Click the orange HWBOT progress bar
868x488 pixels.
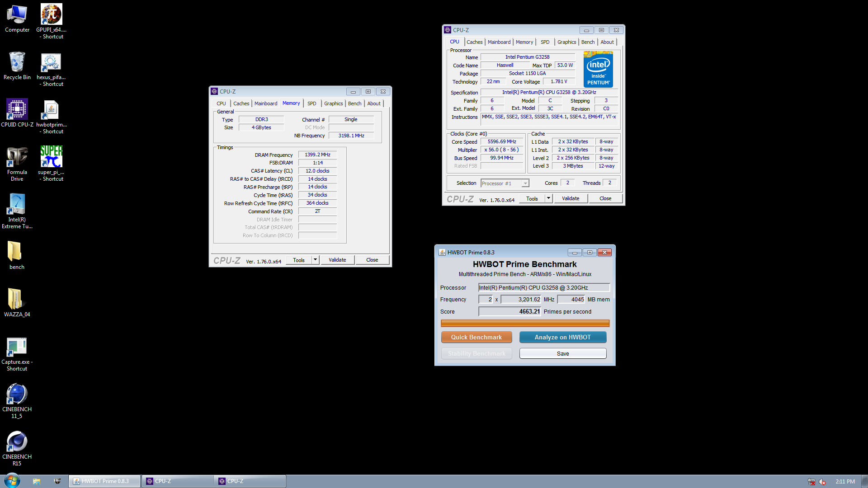click(x=525, y=323)
